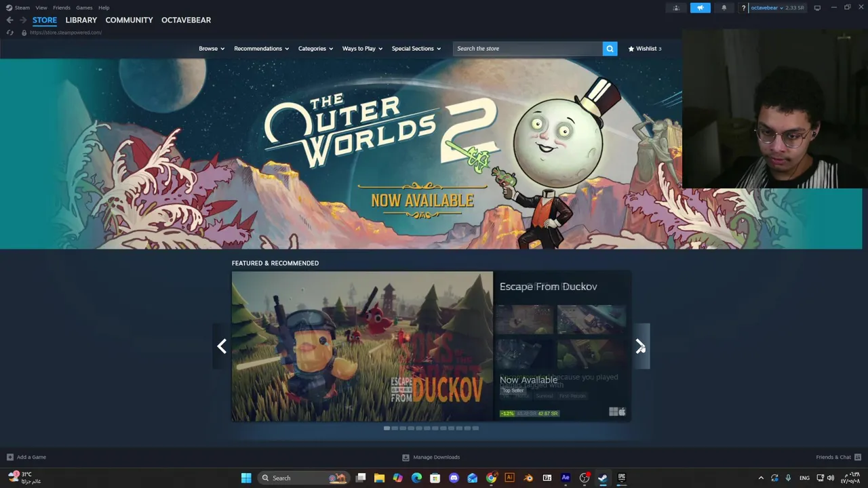Open Adobe Illustrator from the taskbar
The image size is (868, 488).
click(509, 478)
